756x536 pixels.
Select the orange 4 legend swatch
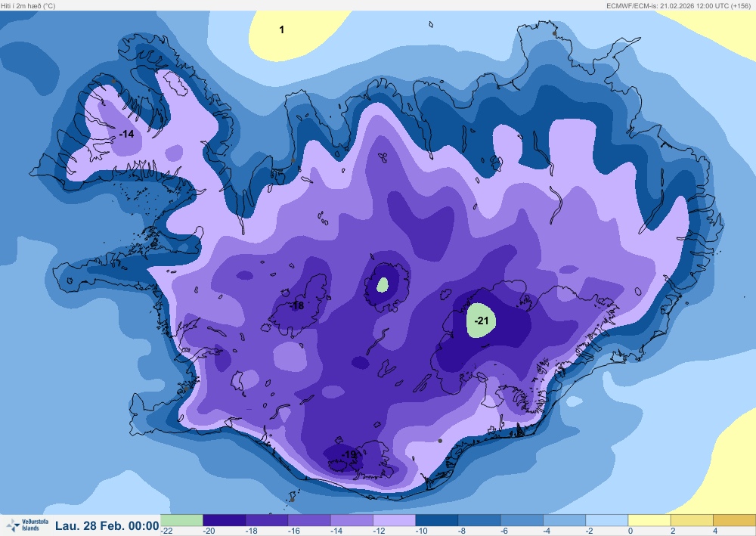click(x=734, y=520)
